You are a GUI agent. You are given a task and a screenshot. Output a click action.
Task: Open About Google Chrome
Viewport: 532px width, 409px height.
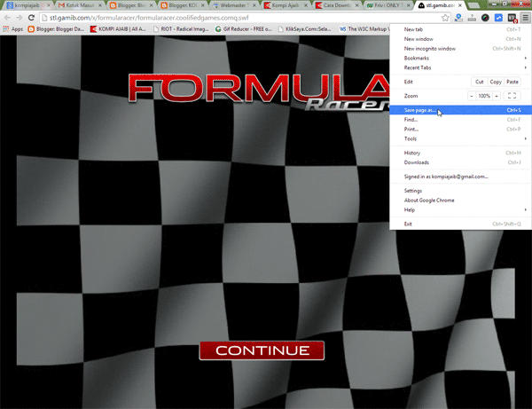pos(460,201)
